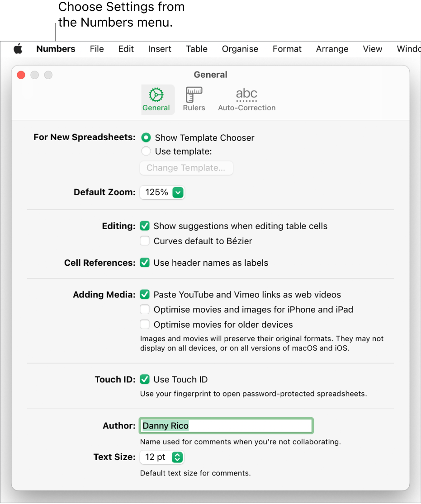Open the General settings pane icon
Image resolution: width=421 pixels, height=504 pixels.
click(x=156, y=99)
